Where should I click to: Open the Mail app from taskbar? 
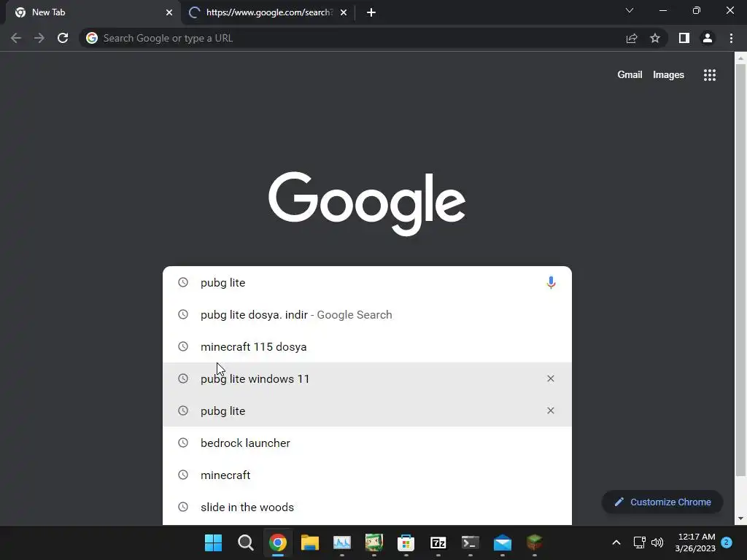[503, 542]
